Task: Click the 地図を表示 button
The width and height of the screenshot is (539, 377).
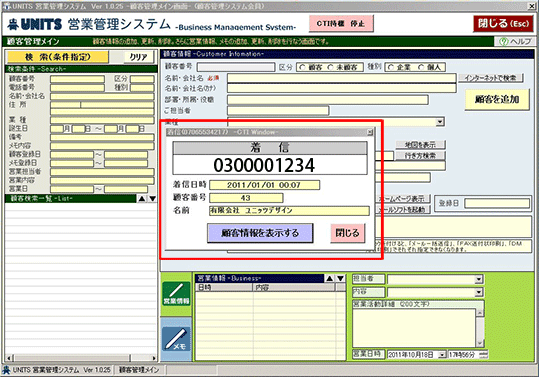Action: point(420,145)
